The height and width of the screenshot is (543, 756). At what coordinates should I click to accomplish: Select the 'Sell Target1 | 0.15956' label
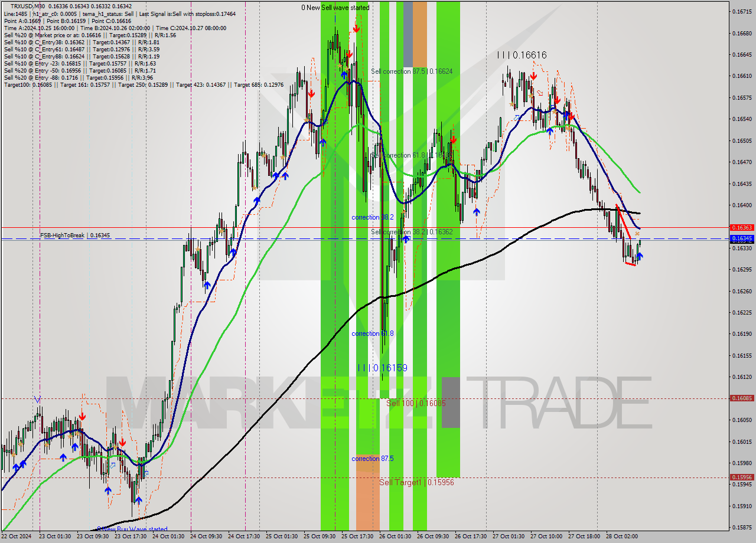point(416,482)
